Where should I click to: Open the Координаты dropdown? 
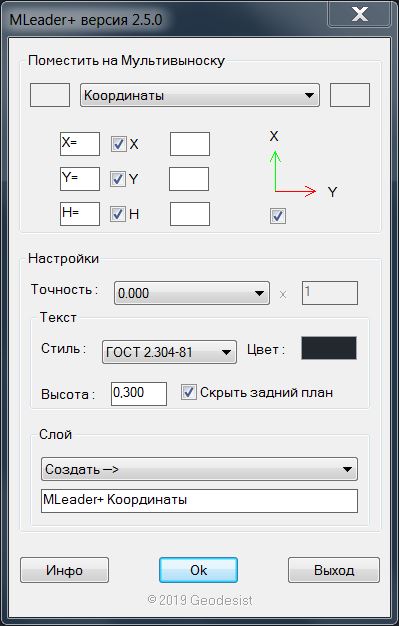(x=200, y=95)
